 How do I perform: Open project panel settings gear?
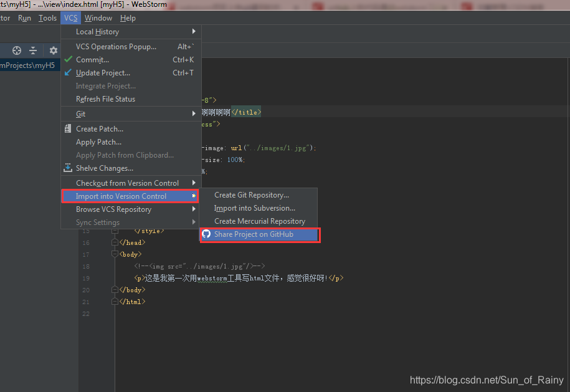pyautogui.click(x=54, y=50)
